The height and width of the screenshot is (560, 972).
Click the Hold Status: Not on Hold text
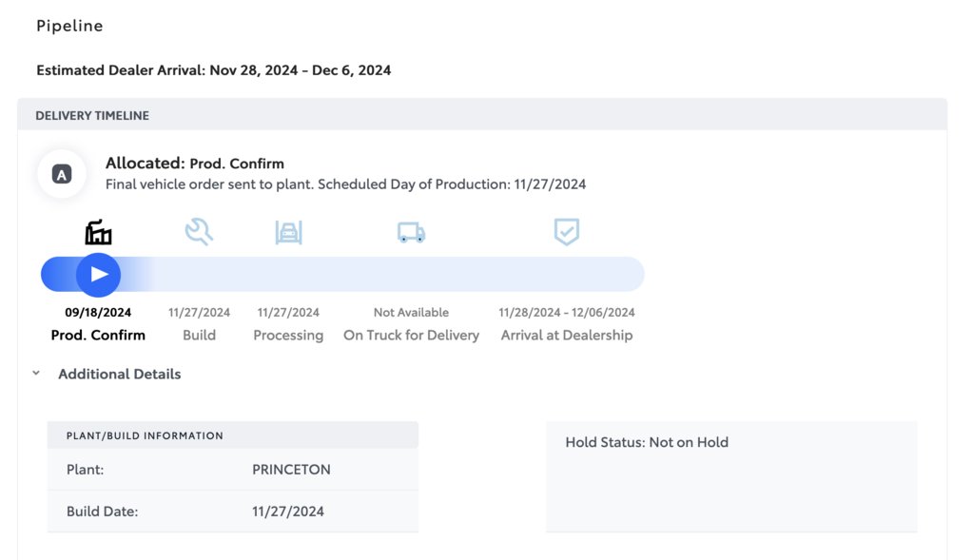(647, 442)
